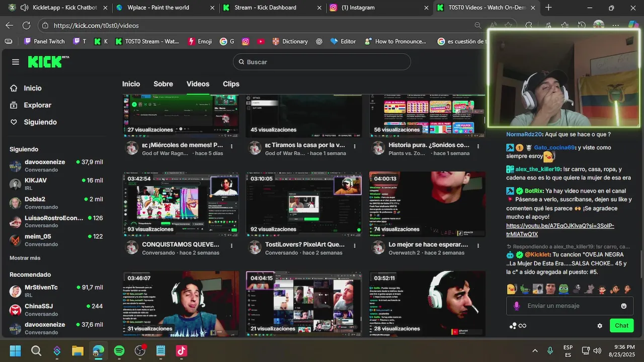Screen dimensions: 644x362
Task: Go back in browser
Action: click(10, 25)
